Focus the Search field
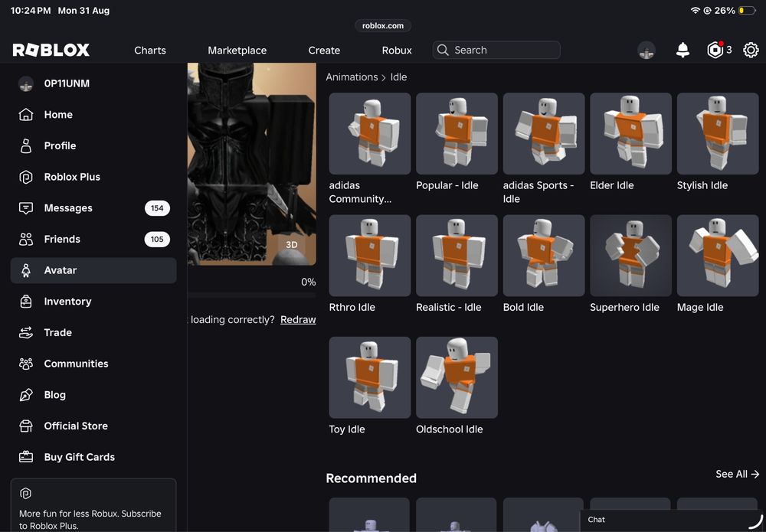This screenshot has width=766, height=532. [496, 50]
